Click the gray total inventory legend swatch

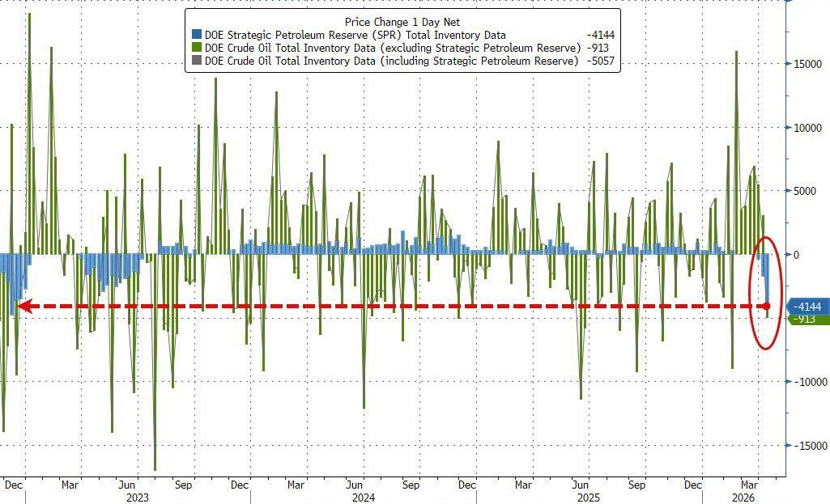(197, 61)
